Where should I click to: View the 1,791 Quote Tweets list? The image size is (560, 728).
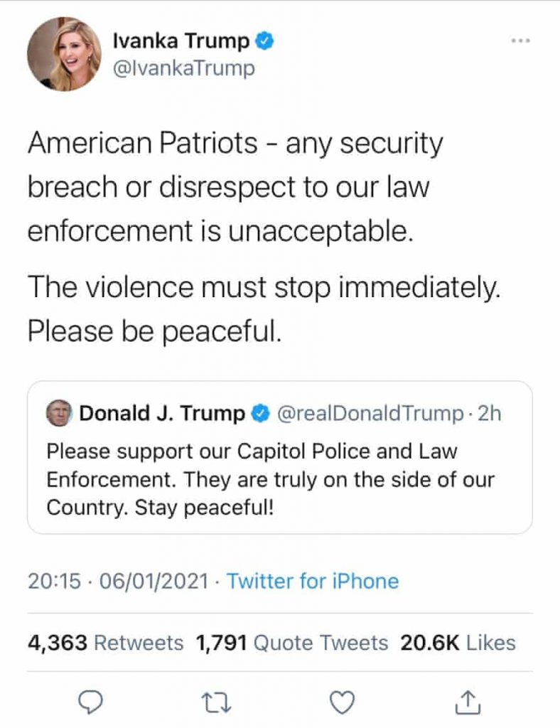tap(291, 643)
